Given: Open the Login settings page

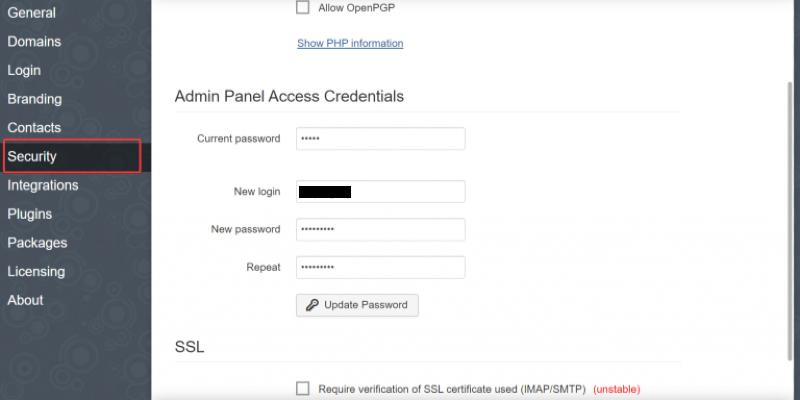Looking at the screenshot, I should [x=24, y=70].
